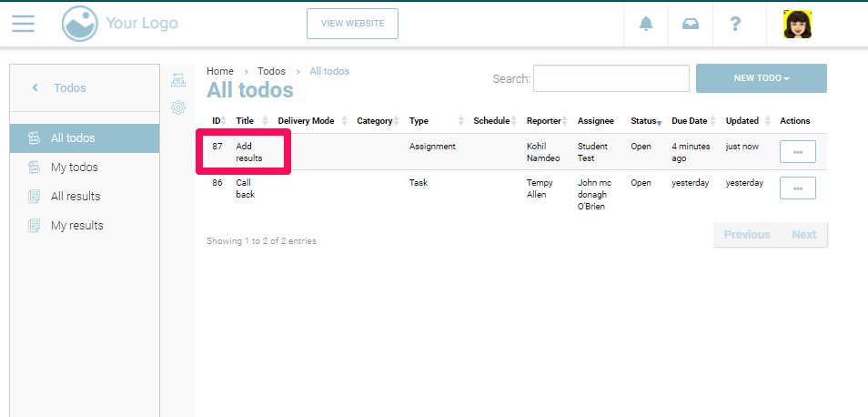Click the help question mark icon
The width and height of the screenshot is (868, 417).
tap(735, 24)
